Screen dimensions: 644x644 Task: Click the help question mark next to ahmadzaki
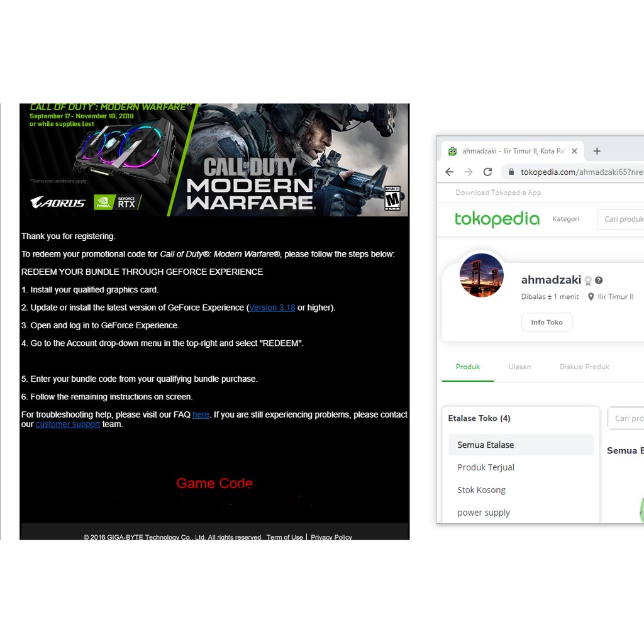(x=599, y=280)
